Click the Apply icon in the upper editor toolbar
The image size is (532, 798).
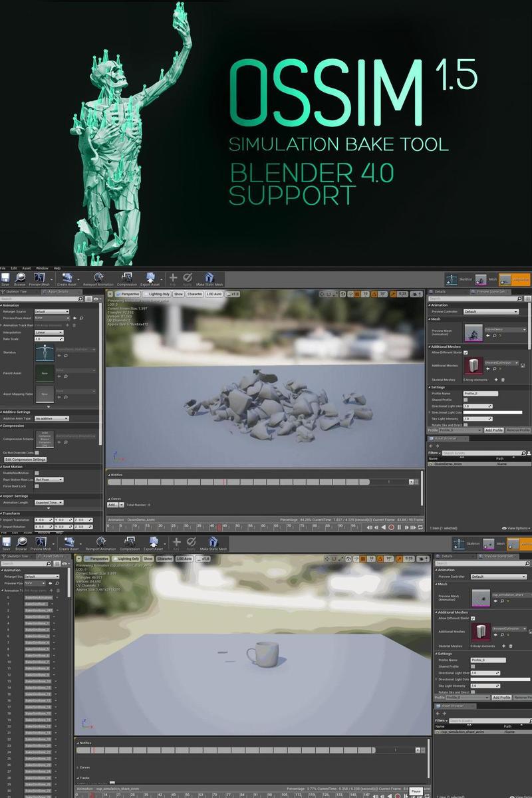188,279
